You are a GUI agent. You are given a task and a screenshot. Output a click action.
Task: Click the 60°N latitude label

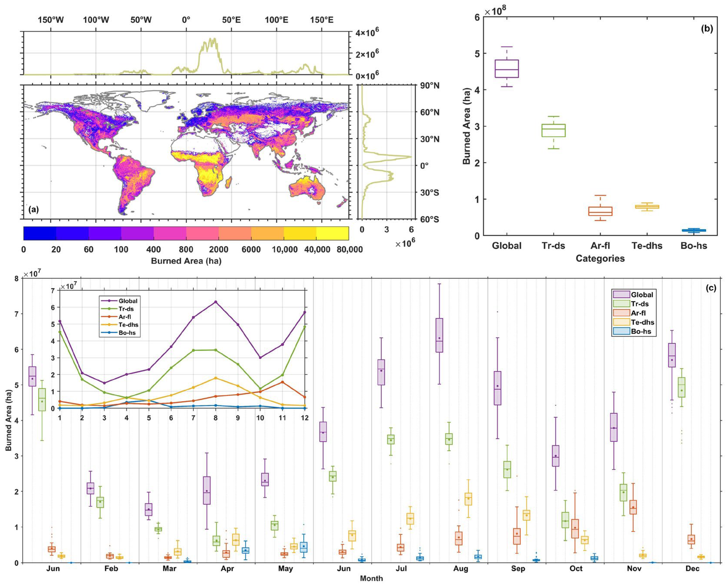click(x=429, y=112)
